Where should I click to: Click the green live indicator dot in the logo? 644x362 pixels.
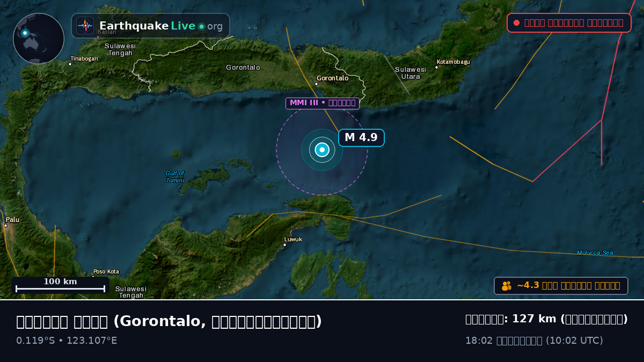[x=201, y=26]
